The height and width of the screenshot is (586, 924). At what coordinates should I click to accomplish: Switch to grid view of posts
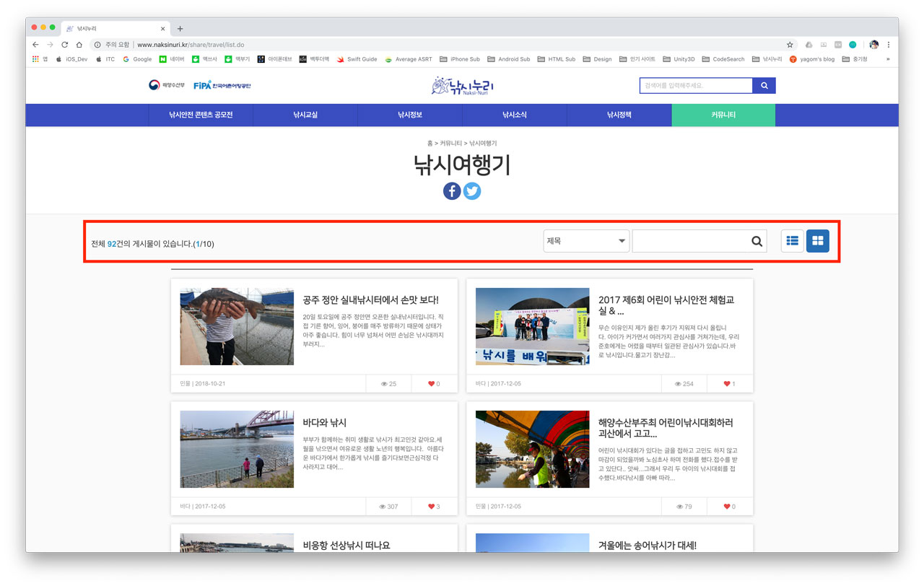(x=817, y=240)
